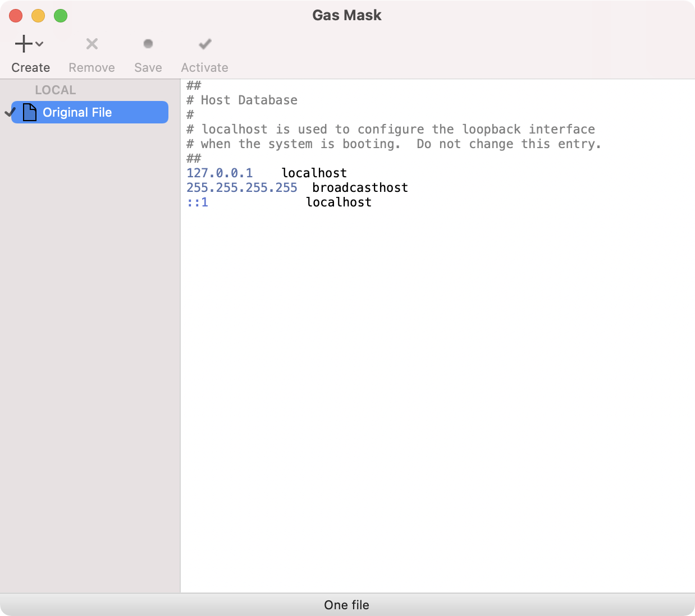This screenshot has height=616, width=695.
Task: Minimize the window with yellow button
Action: point(38,16)
